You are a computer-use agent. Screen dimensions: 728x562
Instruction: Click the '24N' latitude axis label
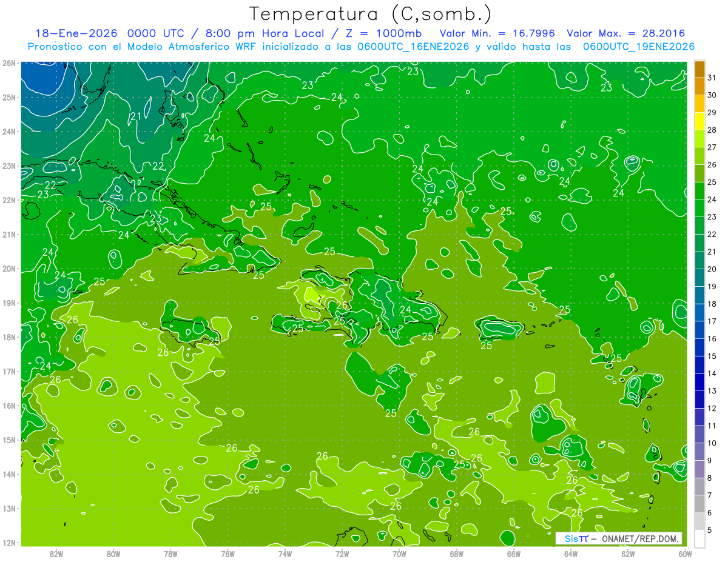(x=8, y=132)
